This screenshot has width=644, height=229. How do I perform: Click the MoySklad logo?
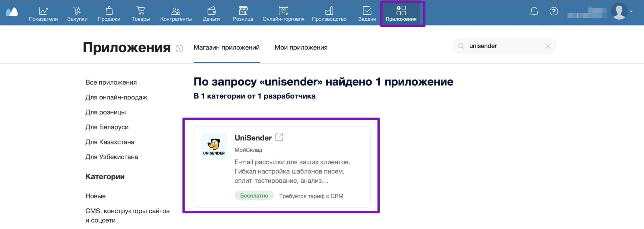tap(12, 12)
